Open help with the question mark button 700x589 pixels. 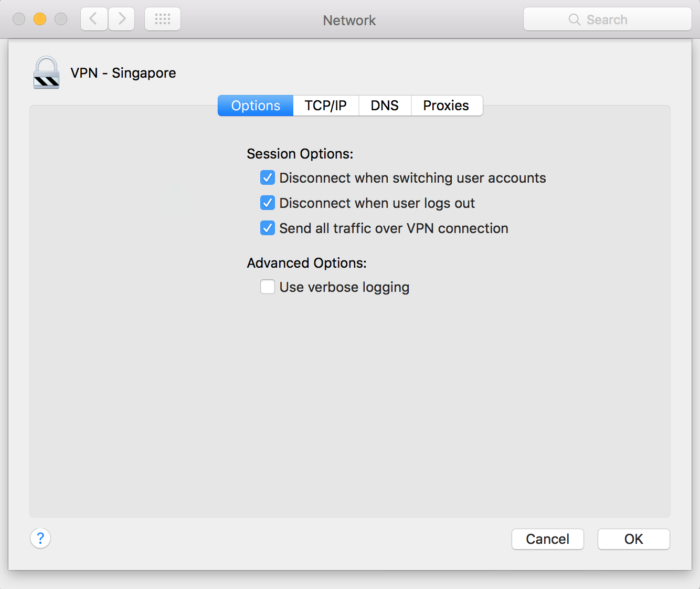(40, 538)
